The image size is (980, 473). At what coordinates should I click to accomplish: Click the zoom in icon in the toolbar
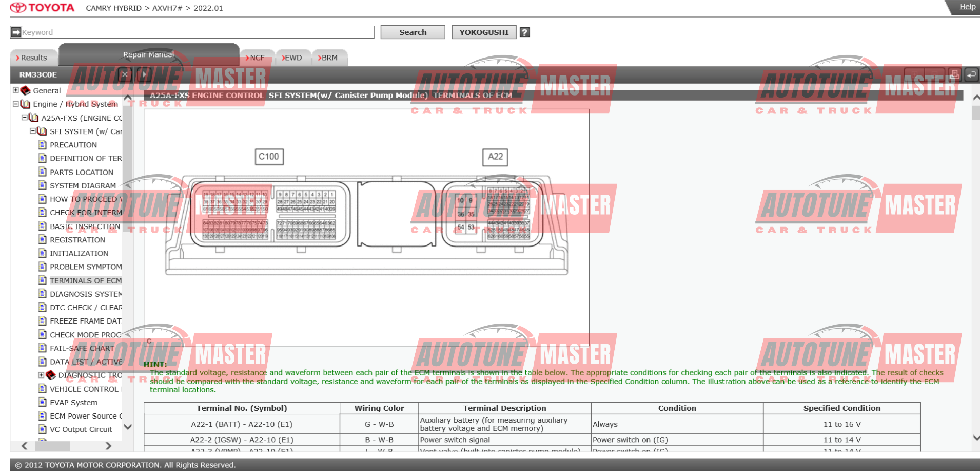click(914, 74)
